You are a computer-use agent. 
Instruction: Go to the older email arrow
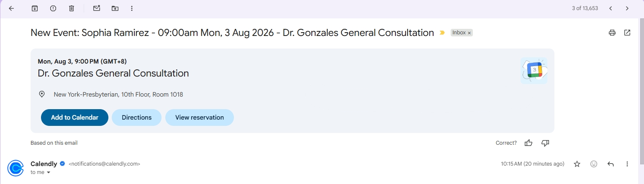coord(627,8)
